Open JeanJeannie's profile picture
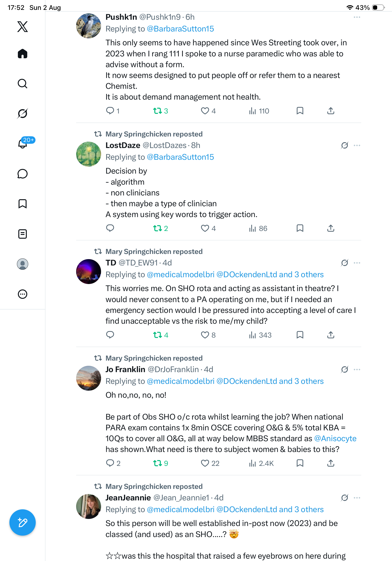Screen dimensions: 392x561 88,506
